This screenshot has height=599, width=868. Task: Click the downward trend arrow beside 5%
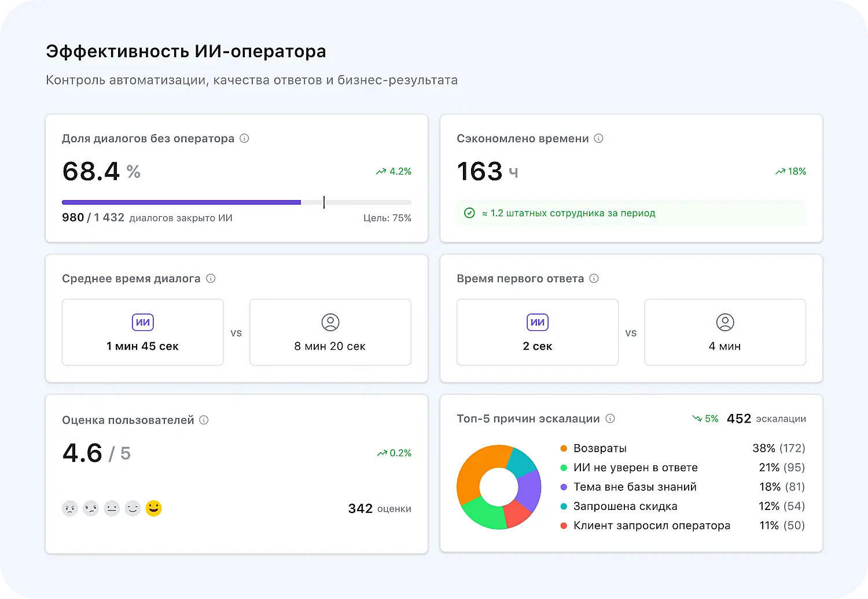pos(697,419)
